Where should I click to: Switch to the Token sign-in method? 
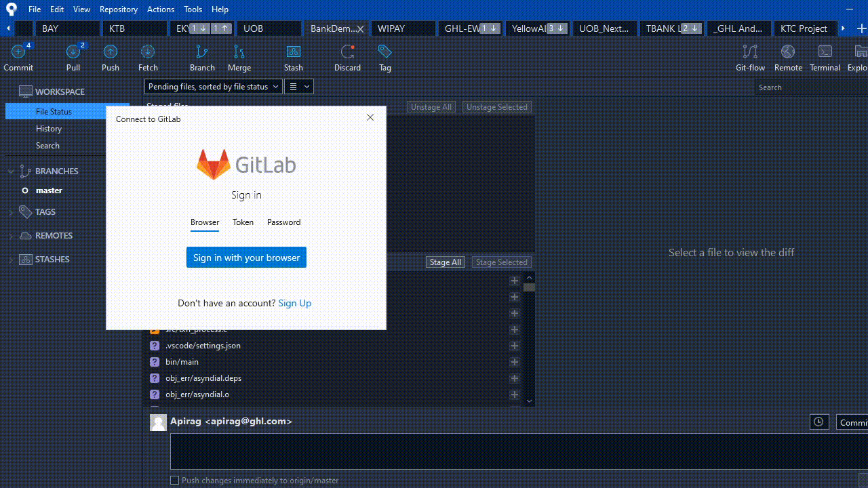point(243,222)
